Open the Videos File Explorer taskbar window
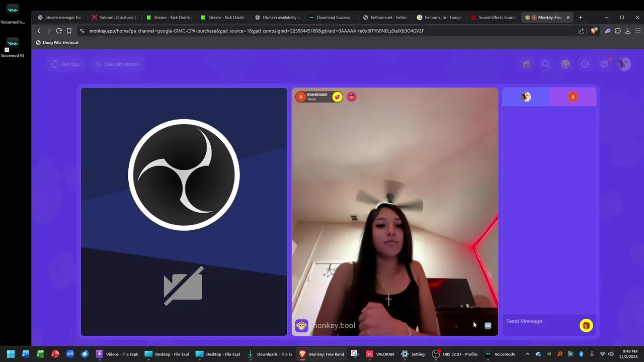Screen dimensions: 644x362 click(117, 354)
